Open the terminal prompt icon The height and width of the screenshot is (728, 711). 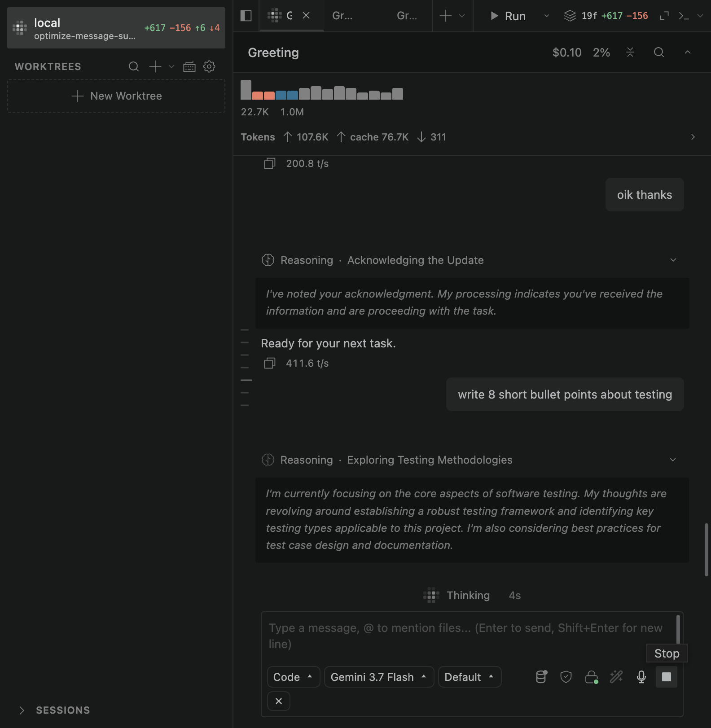pyautogui.click(x=684, y=16)
